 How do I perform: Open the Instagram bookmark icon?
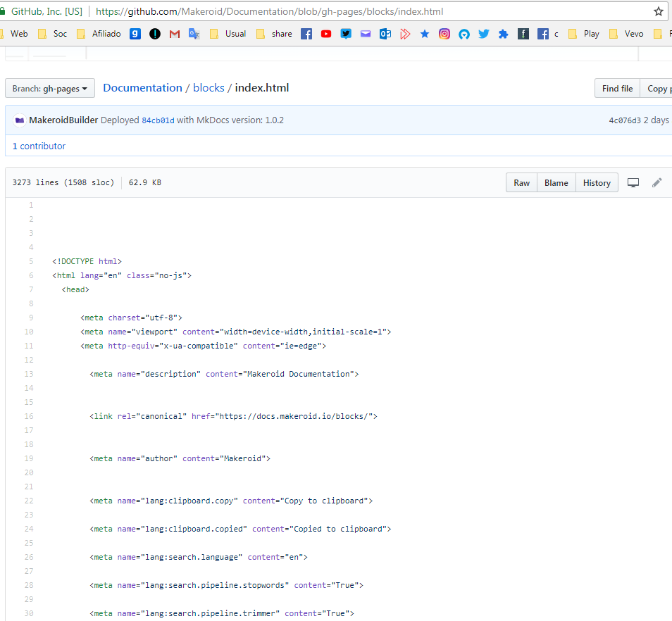[444, 34]
